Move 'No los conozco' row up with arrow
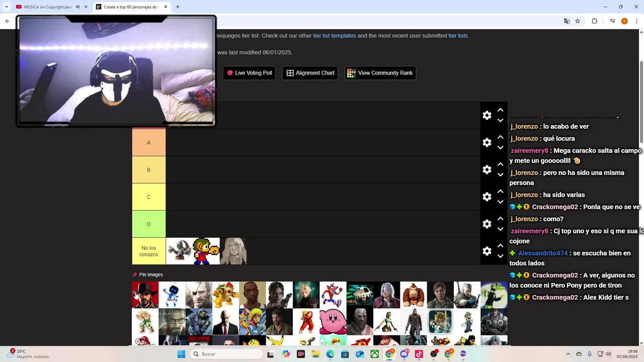The image size is (644, 362). [500, 246]
